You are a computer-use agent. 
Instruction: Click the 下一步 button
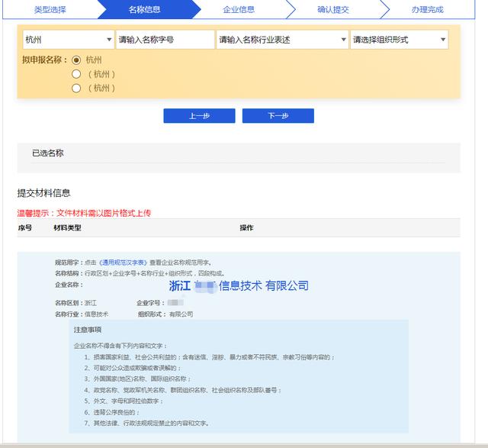278,116
